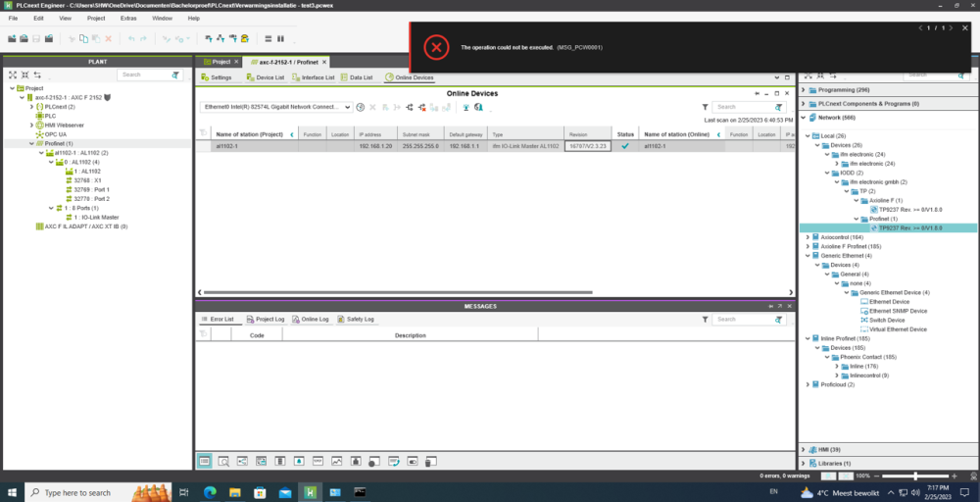This screenshot has height=502, width=980.
Task: Click the PLCnext Engineer taskbar icon
Action: pos(309,492)
